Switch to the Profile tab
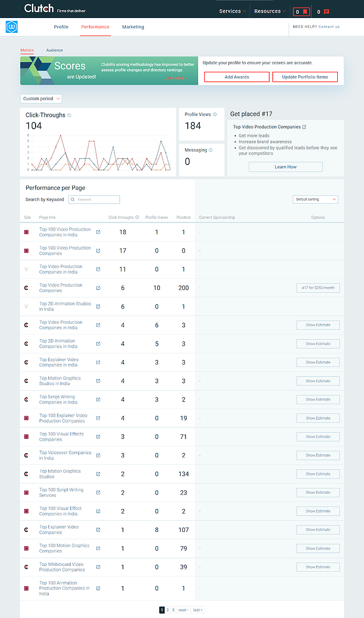 point(61,27)
